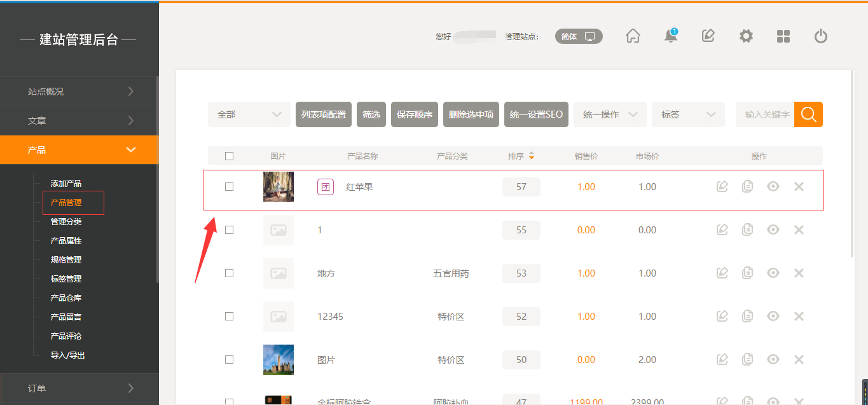Tick the checkbox for 红苹果 product

[x=230, y=187]
